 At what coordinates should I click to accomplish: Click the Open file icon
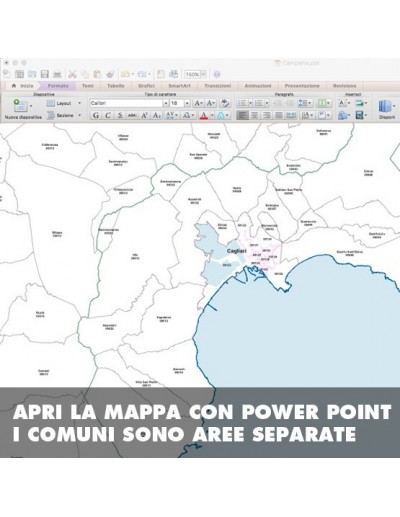coord(32,74)
